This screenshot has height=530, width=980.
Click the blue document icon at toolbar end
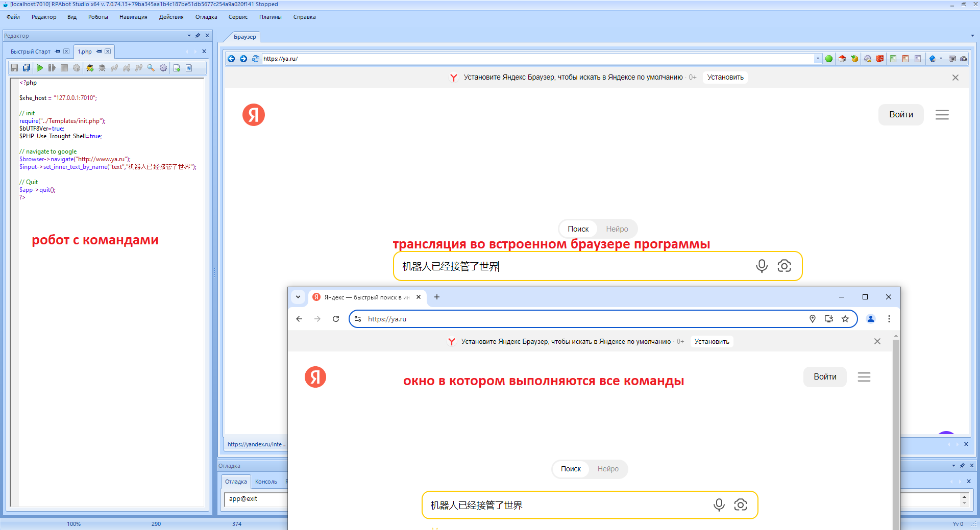pyautogui.click(x=189, y=68)
